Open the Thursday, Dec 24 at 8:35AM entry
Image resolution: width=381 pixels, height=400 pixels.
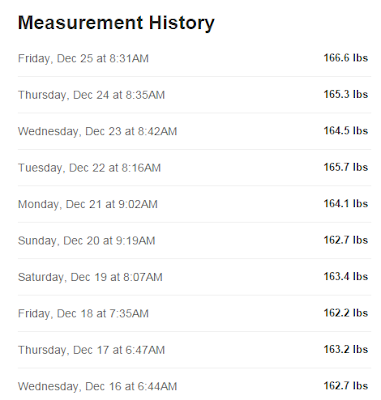pyautogui.click(x=194, y=95)
